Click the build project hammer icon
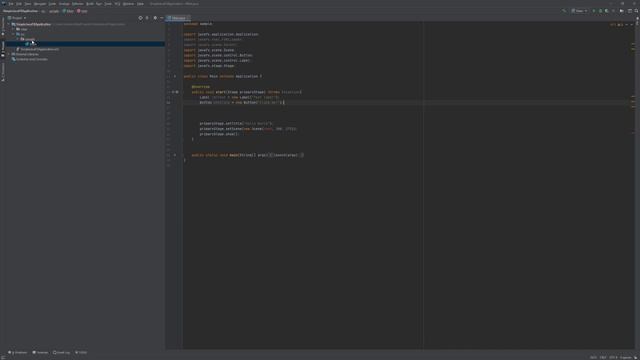This screenshot has height=360, width=640. (x=564, y=11)
